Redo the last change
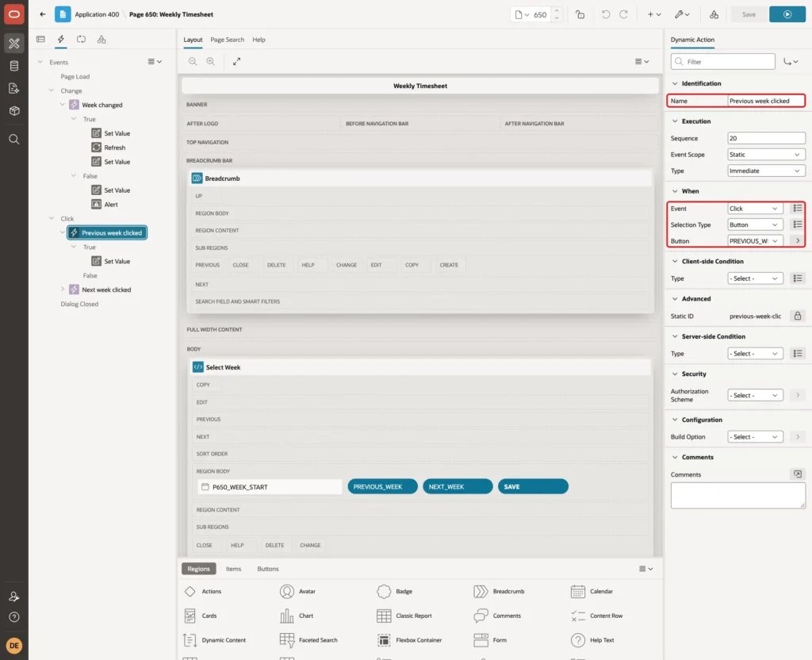 [x=624, y=14]
